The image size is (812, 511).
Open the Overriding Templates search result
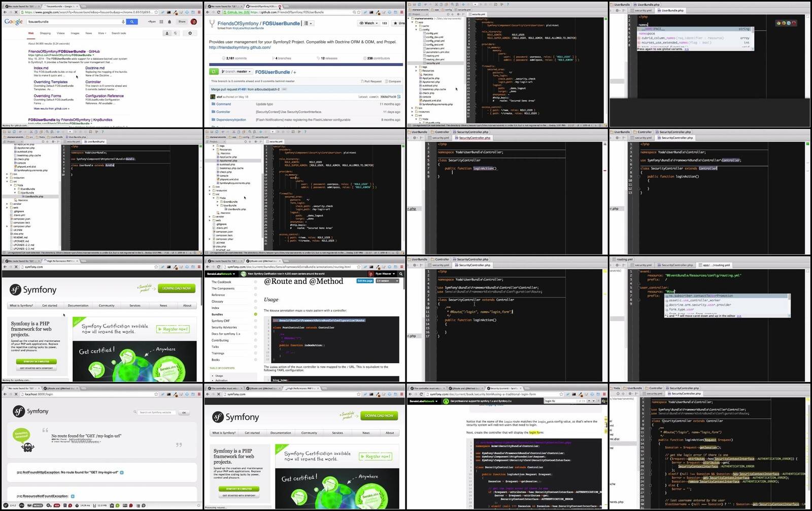point(50,82)
